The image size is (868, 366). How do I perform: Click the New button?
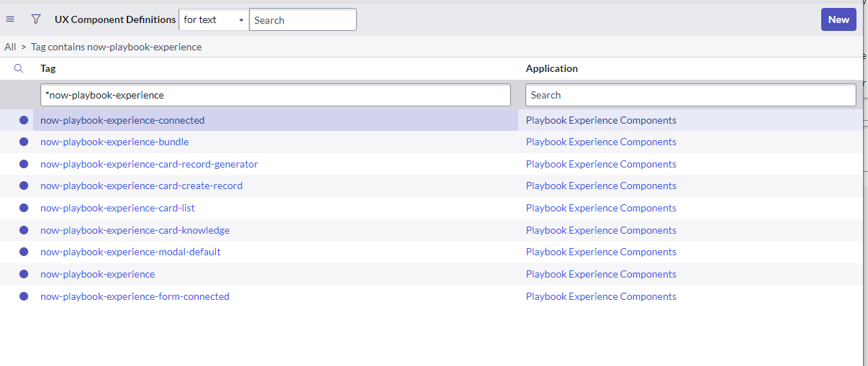click(838, 19)
